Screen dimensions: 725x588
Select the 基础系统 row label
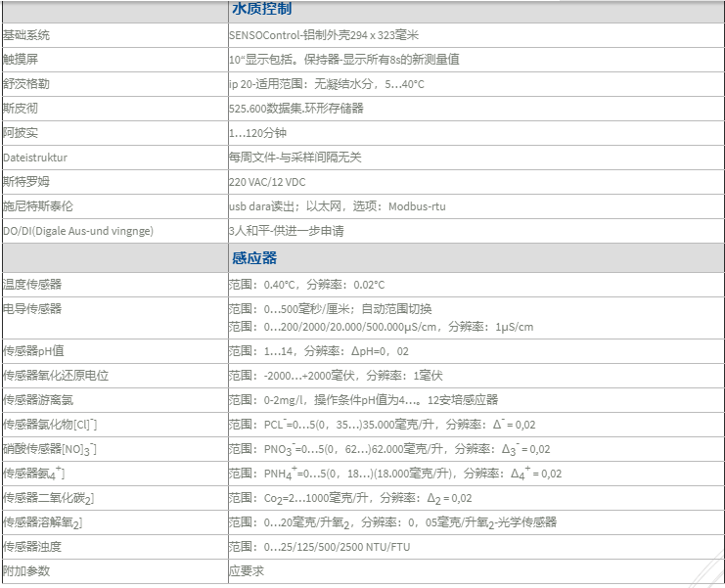(x=26, y=35)
